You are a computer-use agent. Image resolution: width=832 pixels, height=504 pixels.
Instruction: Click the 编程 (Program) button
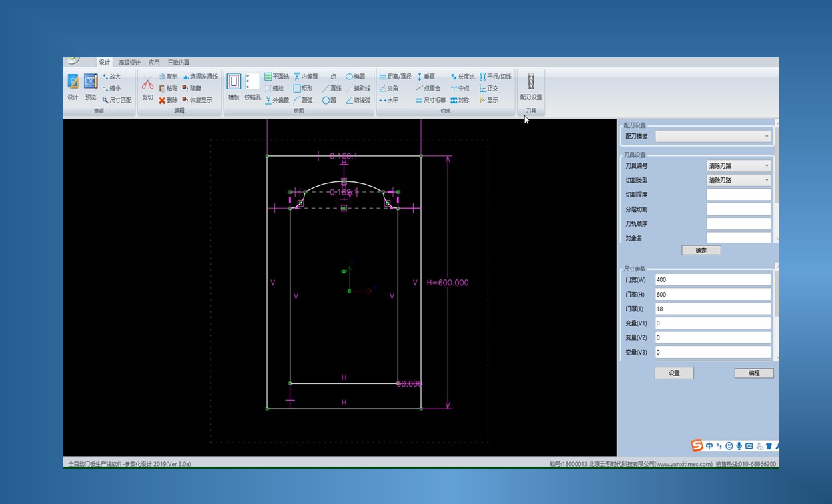(753, 373)
